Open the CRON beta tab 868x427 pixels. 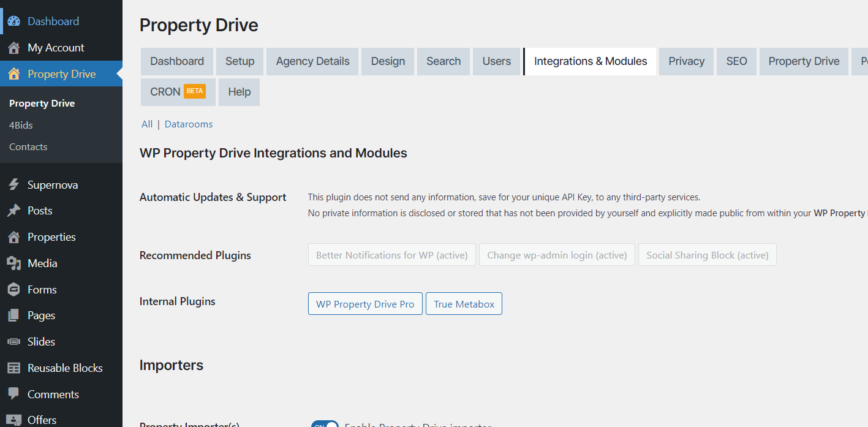(178, 92)
